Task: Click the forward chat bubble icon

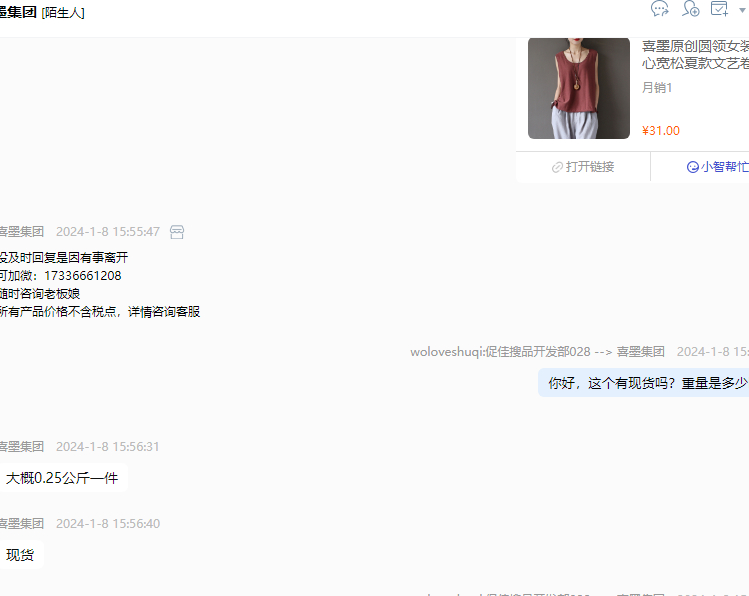Action: pyautogui.click(x=660, y=9)
